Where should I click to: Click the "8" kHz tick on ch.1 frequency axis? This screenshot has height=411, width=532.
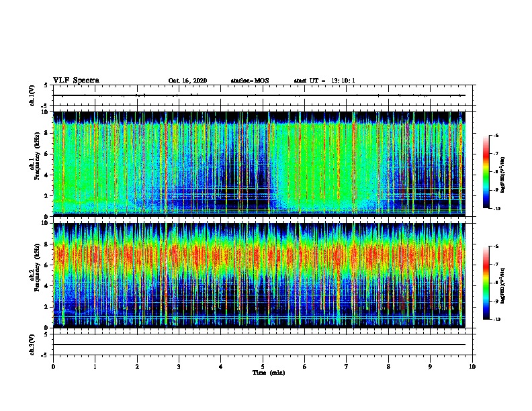click(47, 133)
